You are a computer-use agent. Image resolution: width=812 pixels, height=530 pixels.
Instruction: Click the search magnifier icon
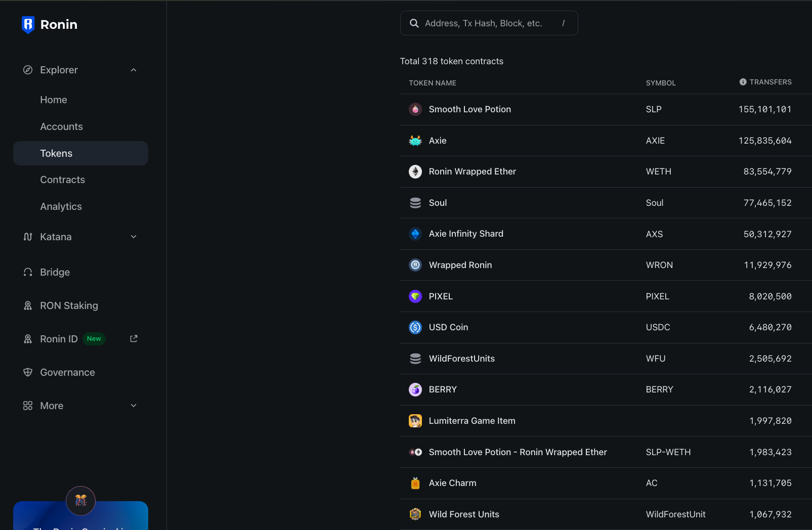(x=414, y=23)
